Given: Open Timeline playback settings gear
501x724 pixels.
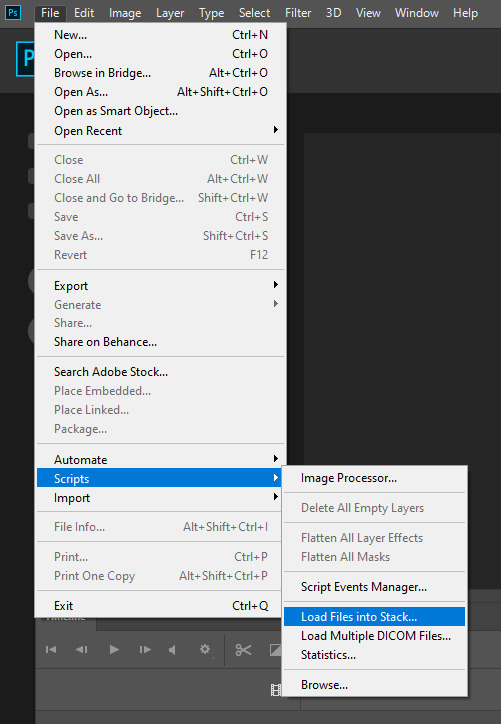Looking at the screenshot, I should pyautogui.click(x=205, y=650).
